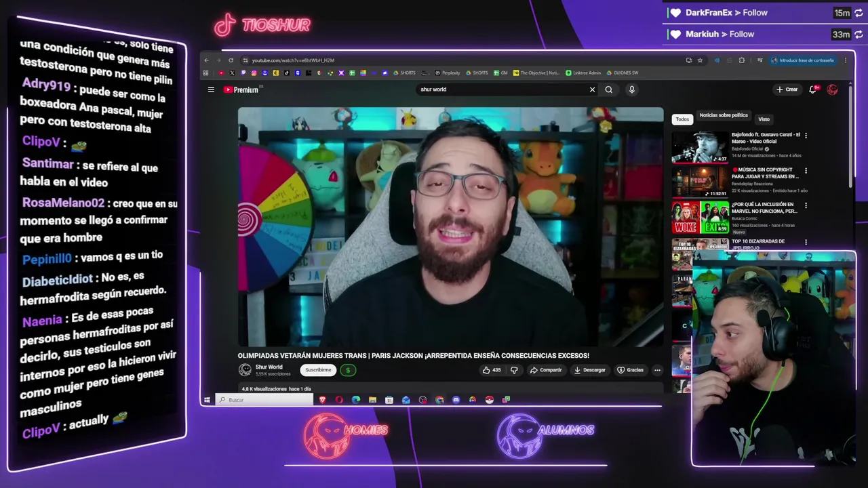Viewport: 868px width, 488px height.
Task: Select the 'Visto' filter chip
Action: [x=764, y=119]
